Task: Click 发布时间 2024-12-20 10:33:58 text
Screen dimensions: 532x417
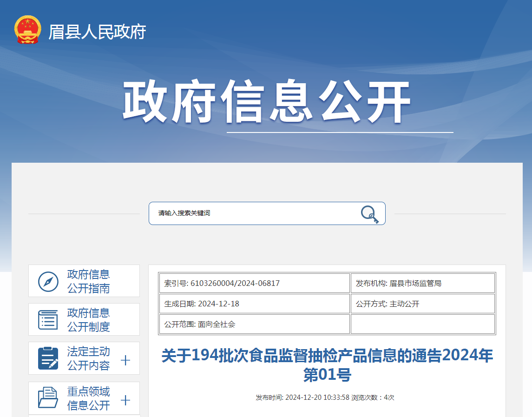Action: (302, 397)
